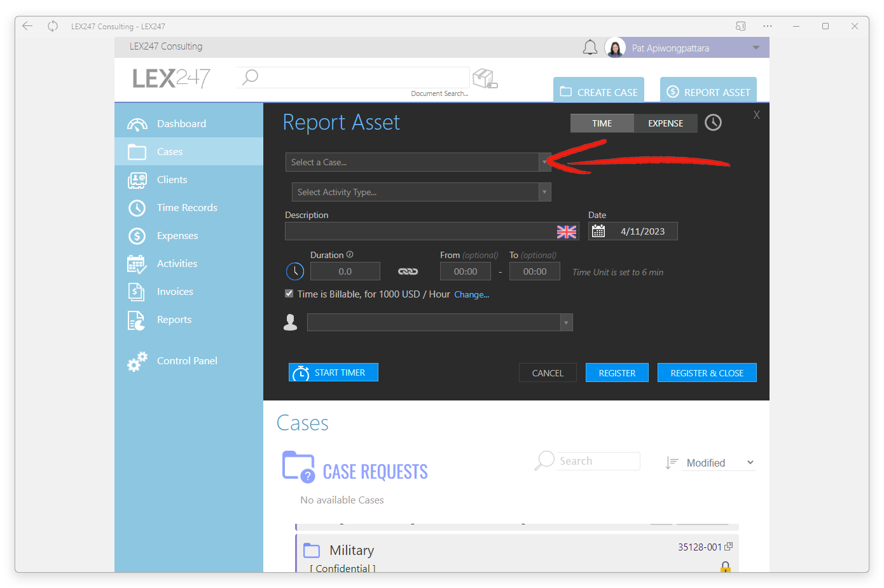This screenshot has height=588, width=884.
Task: Switch to the EXPENSE tab
Action: pos(666,123)
